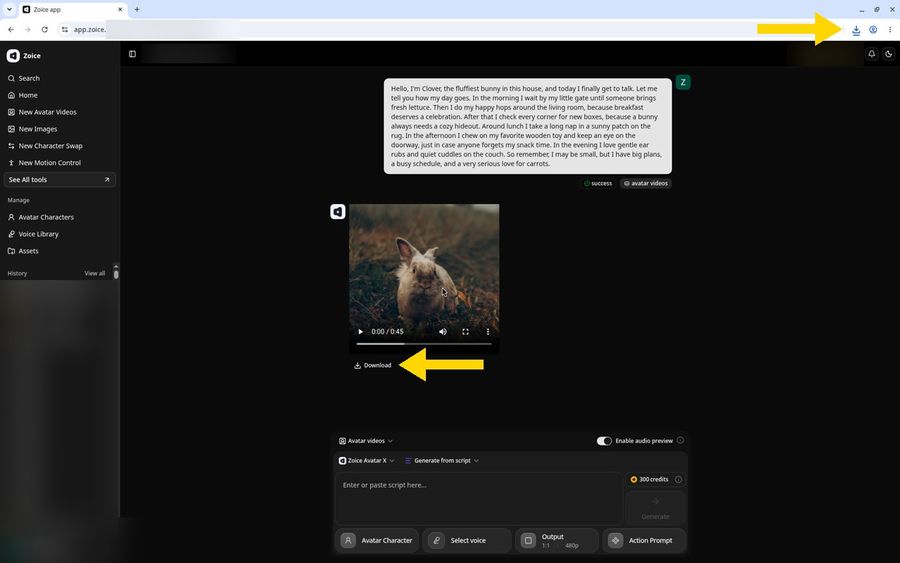Click the Z user avatar
This screenshot has width=900, height=563.
coord(683,82)
